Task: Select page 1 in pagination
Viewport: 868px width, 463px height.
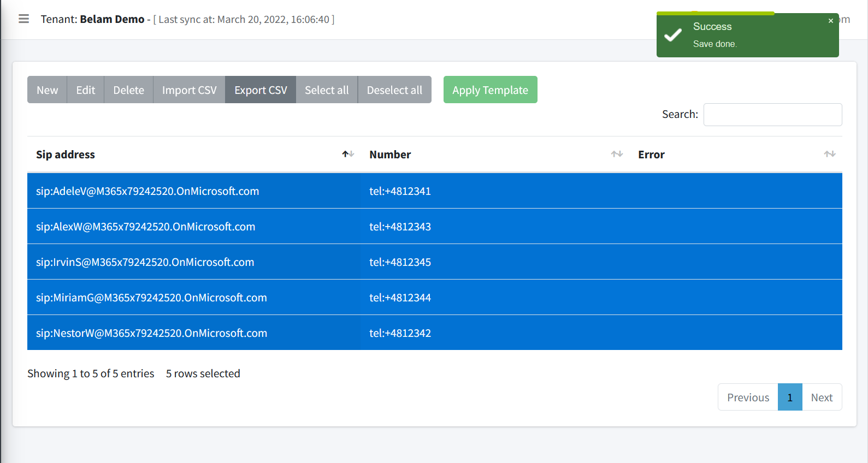Action: click(789, 397)
